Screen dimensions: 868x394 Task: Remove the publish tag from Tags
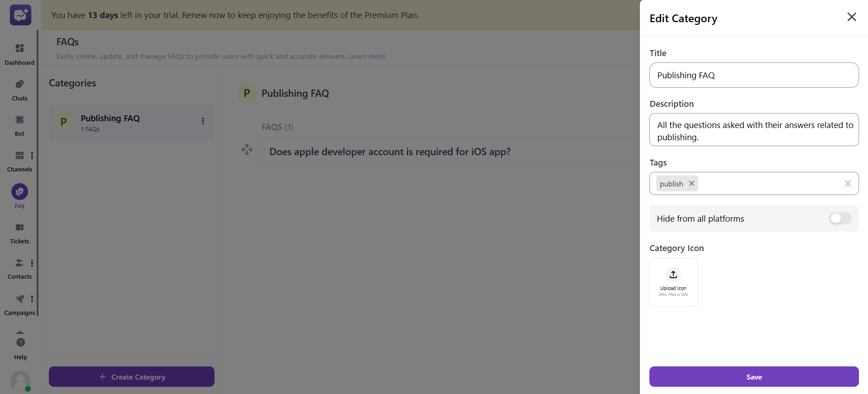pos(691,183)
